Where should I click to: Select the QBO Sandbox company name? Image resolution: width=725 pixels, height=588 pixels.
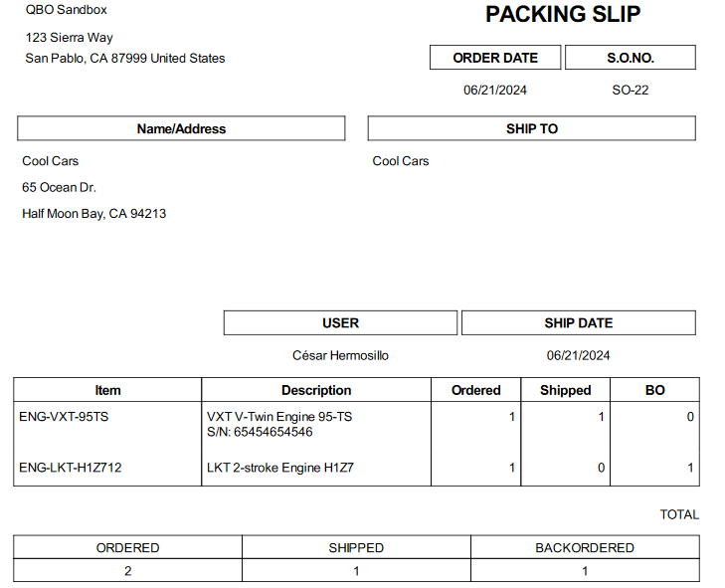click(x=66, y=10)
